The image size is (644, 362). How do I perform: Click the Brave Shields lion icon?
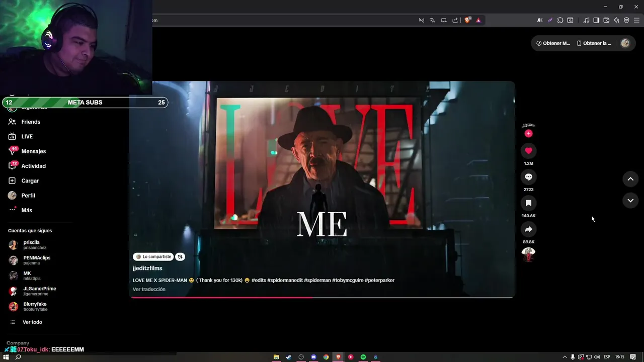[x=467, y=20]
